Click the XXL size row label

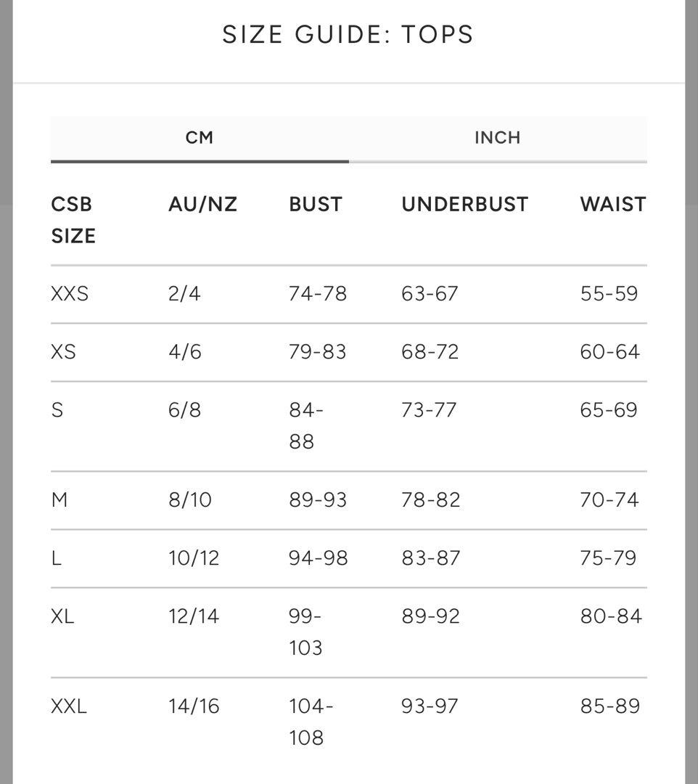tap(69, 706)
